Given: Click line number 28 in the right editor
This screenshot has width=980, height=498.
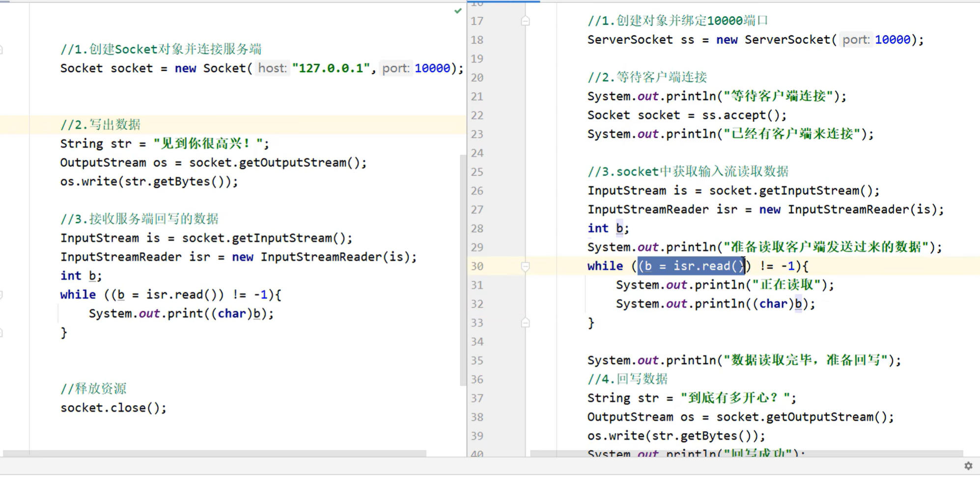Looking at the screenshot, I should (476, 228).
